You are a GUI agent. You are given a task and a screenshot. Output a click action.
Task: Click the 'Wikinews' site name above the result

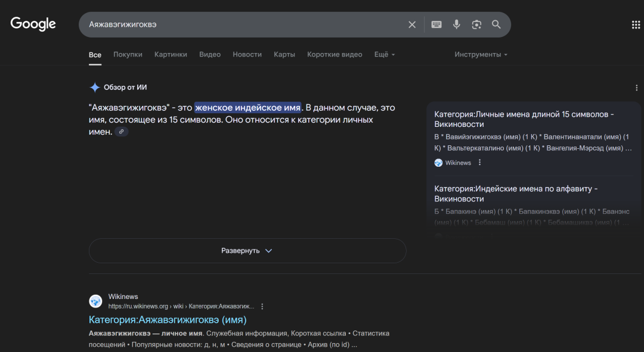click(x=123, y=297)
